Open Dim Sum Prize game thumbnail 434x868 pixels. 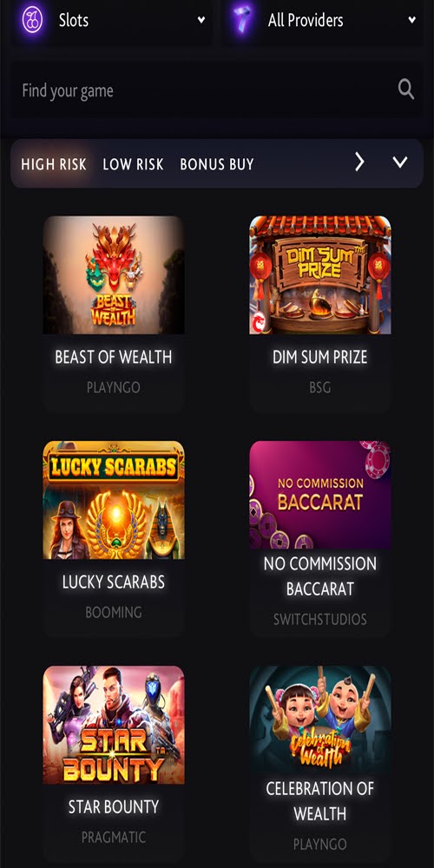[x=320, y=275]
